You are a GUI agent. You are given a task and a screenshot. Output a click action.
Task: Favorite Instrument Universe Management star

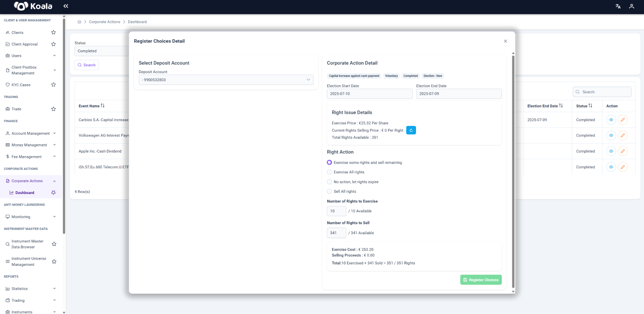pos(54,262)
